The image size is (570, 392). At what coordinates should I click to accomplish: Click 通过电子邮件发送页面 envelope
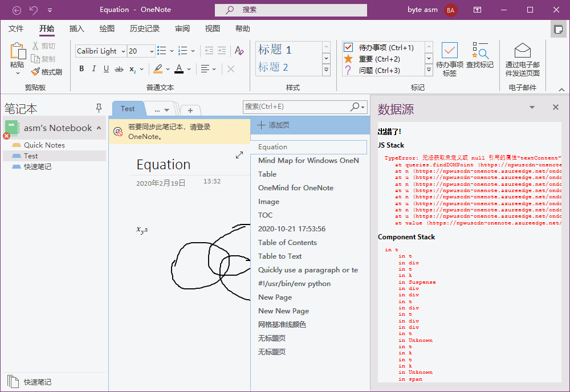[x=522, y=59]
